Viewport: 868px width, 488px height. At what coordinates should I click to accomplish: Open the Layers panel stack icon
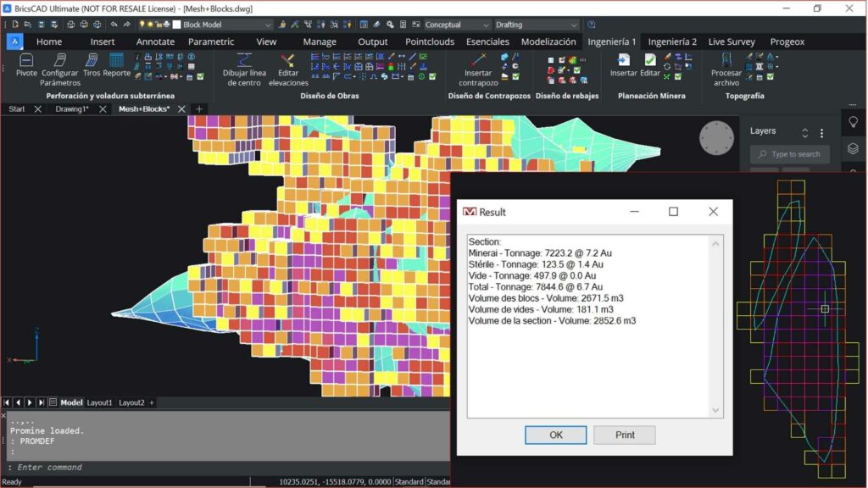pos(853,148)
